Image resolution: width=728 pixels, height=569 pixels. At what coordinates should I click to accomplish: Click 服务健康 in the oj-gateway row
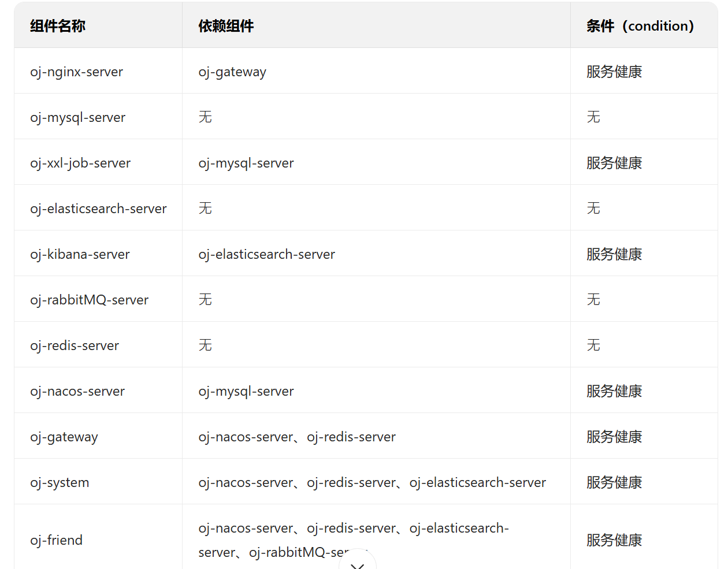coord(614,437)
